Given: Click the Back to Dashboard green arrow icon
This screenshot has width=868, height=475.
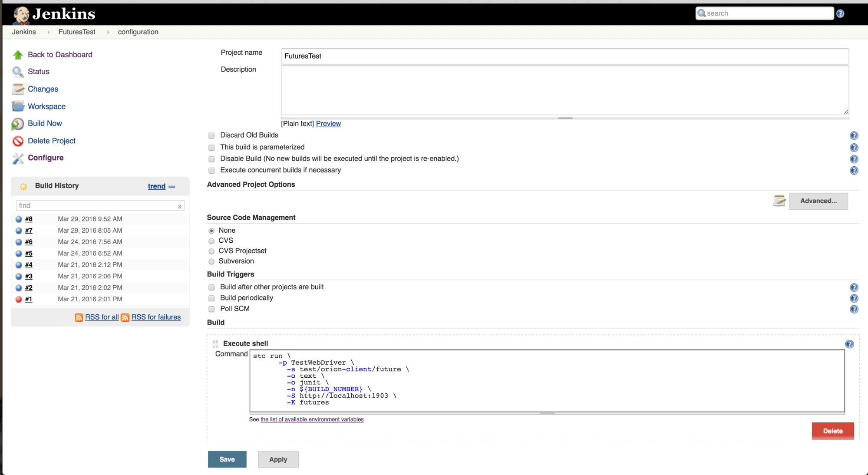Looking at the screenshot, I should click(18, 55).
